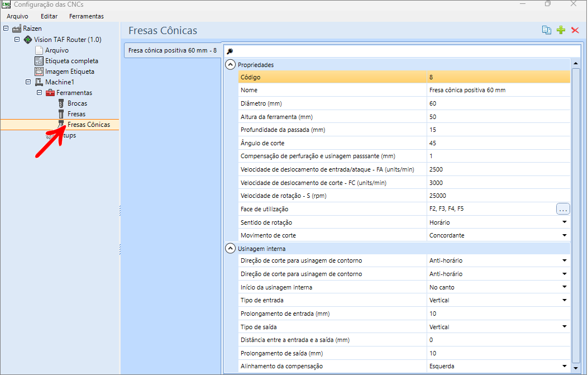
Task: Open Face de utilização ellipsis button
Action: (563, 209)
